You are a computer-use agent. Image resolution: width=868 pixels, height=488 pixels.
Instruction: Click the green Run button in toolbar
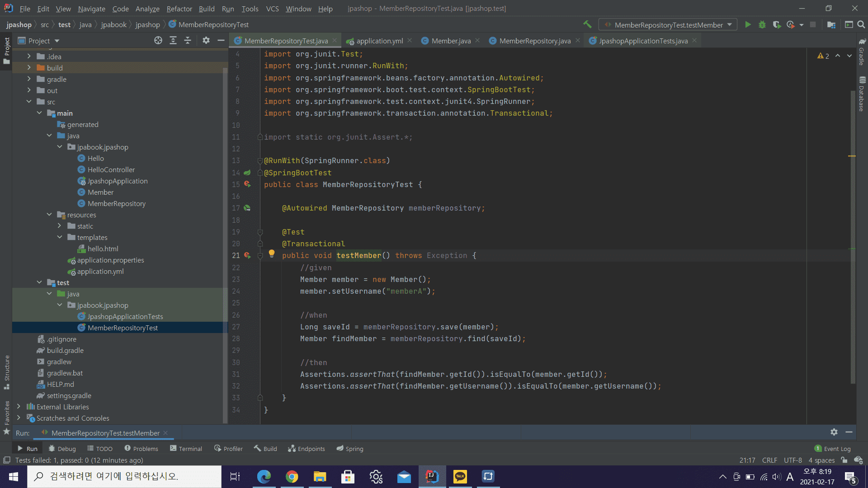pyautogui.click(x=748, y=25)
